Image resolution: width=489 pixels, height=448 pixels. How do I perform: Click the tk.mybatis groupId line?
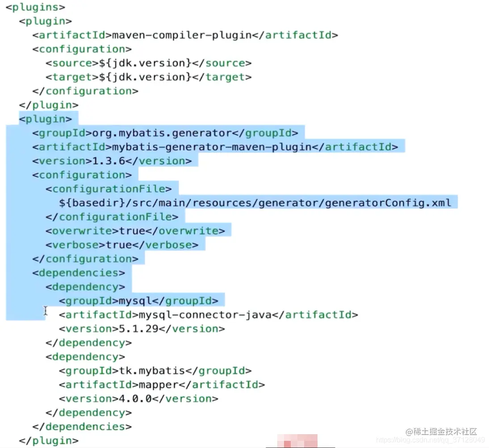tap(155, 371)
